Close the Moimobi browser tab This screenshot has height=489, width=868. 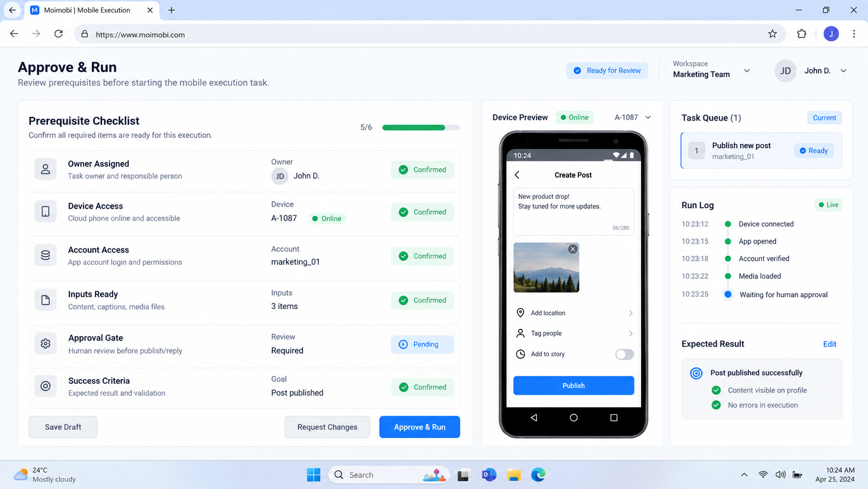click(150, 10)
